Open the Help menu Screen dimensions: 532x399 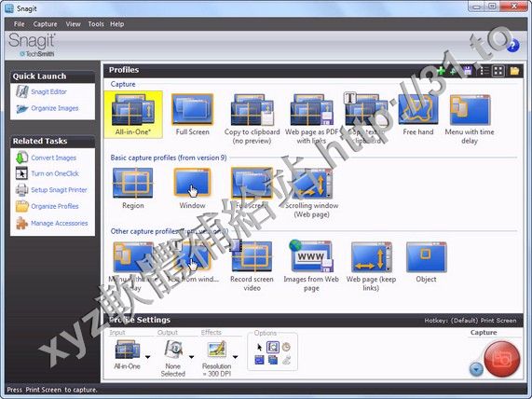point(116,24)
